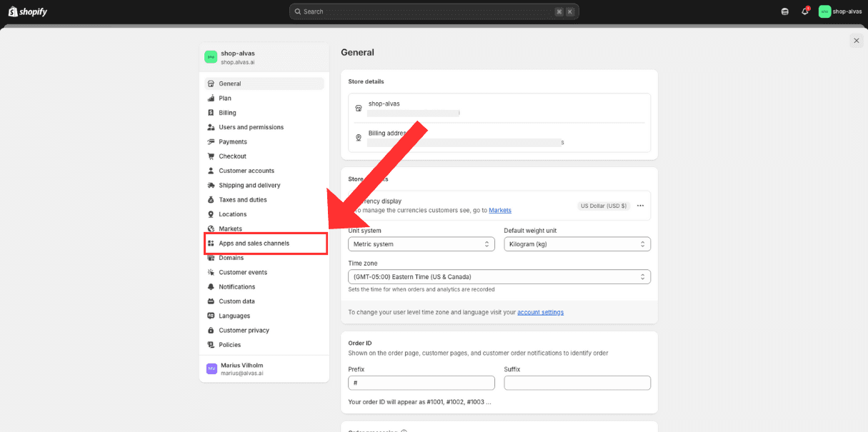Click the Customer privacy lock icon
The width and height of the screenshot is (868, 432).
[211, 331]
